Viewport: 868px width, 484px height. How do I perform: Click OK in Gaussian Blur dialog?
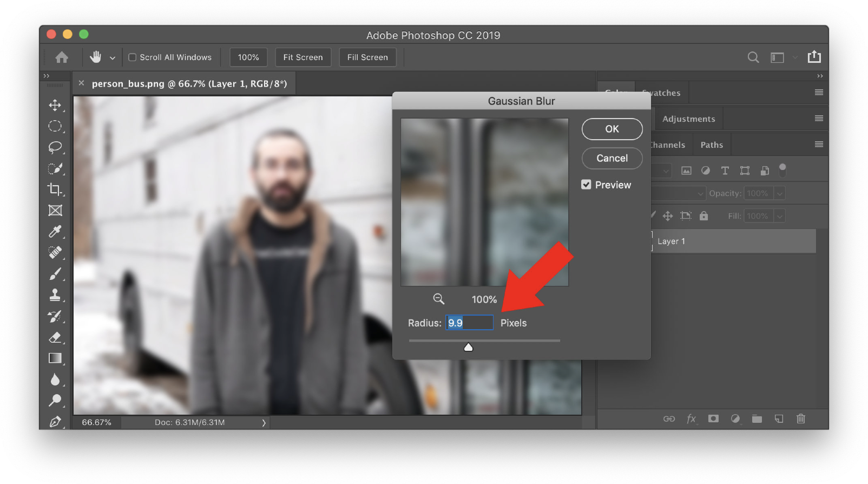tap(611, 129)
